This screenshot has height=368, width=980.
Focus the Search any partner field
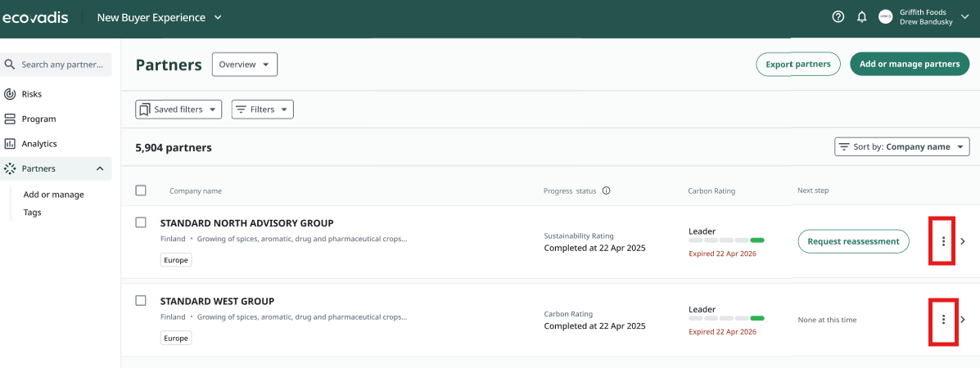[x=56, y=65]
